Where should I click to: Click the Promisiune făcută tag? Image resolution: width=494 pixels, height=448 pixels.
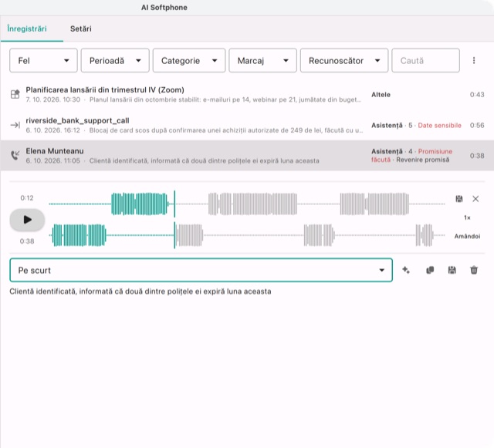coord(411,156)
